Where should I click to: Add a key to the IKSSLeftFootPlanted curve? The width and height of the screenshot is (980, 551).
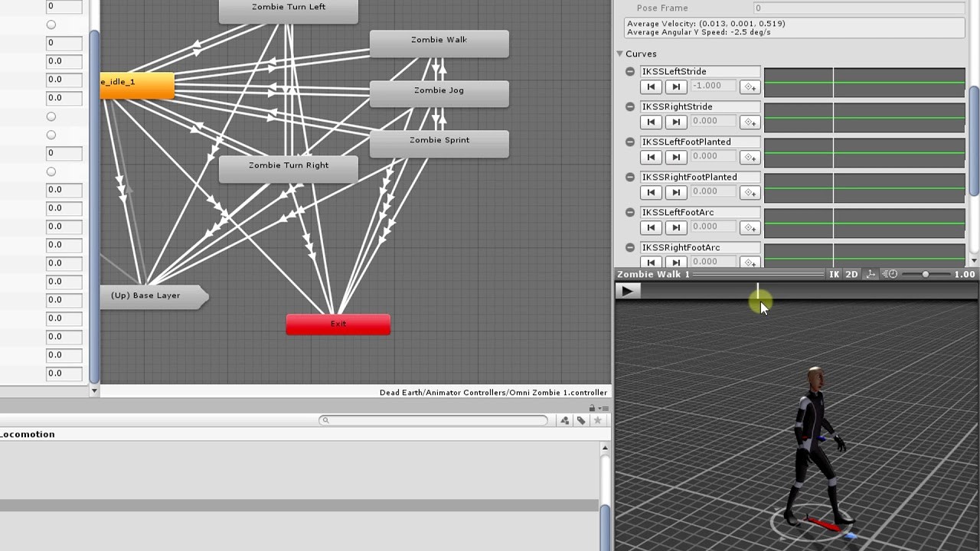(x=750, y=157)
